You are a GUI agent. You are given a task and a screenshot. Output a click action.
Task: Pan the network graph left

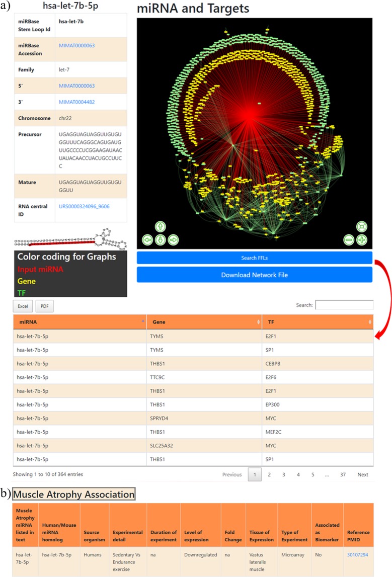[147, 239]
